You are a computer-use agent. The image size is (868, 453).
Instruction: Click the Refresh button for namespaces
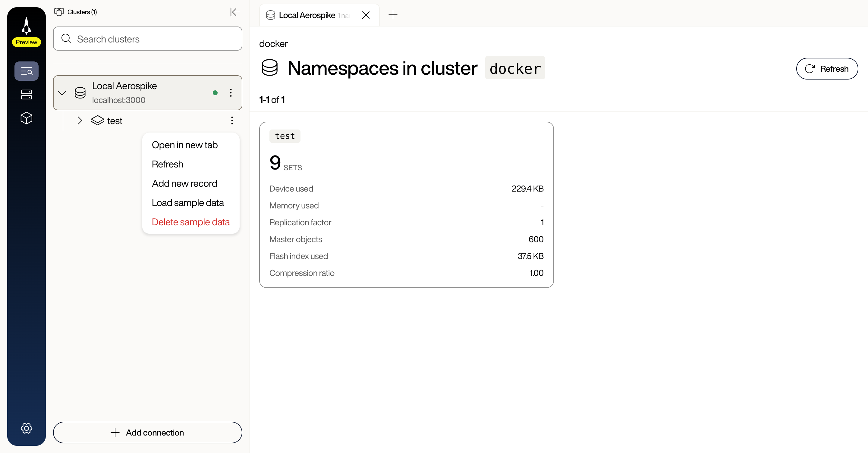[x=827, y=69]
